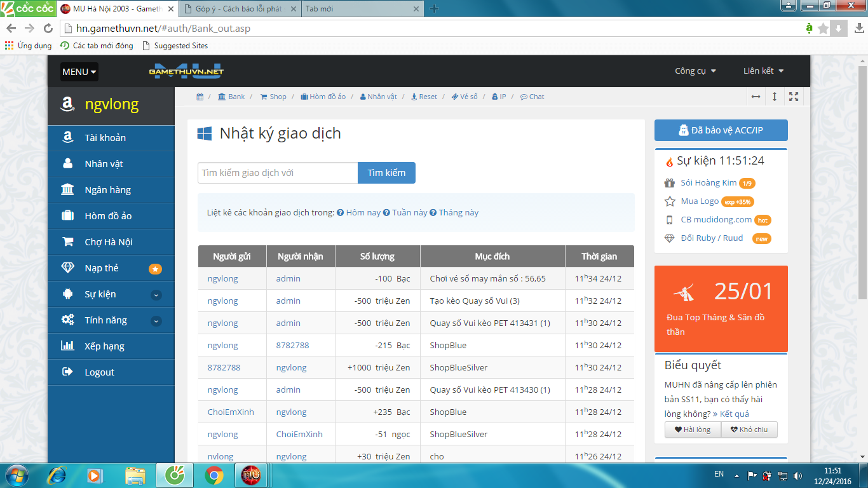The height and width of the screenshot is (488, 868).
Task: Vote Hài lòng in the poll
Action: 693,430
